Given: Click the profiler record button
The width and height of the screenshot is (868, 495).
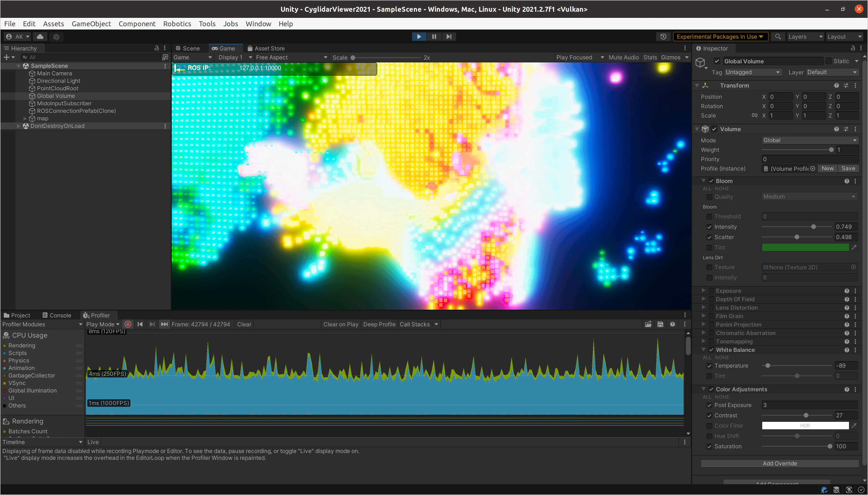Looking at the screenshot, I should click(x=128, y=324).
